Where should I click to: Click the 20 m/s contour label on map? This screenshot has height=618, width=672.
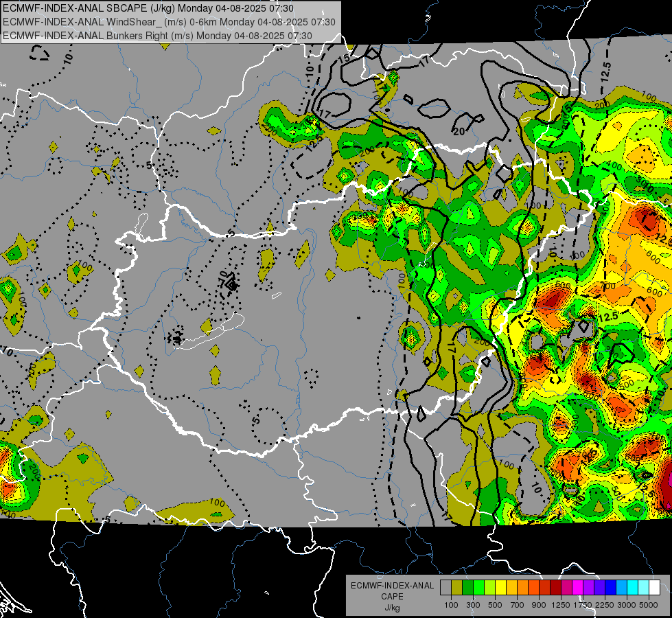coord(459,131)
